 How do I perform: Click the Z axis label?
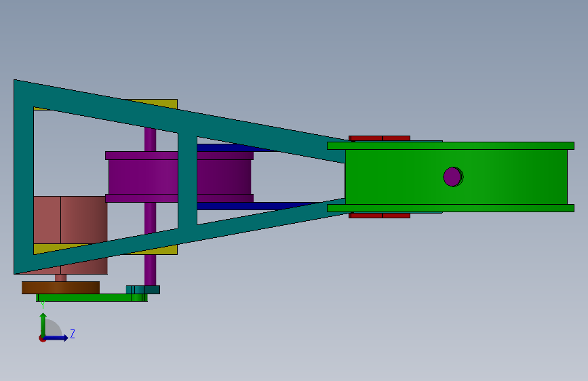[x=73, y=334]
